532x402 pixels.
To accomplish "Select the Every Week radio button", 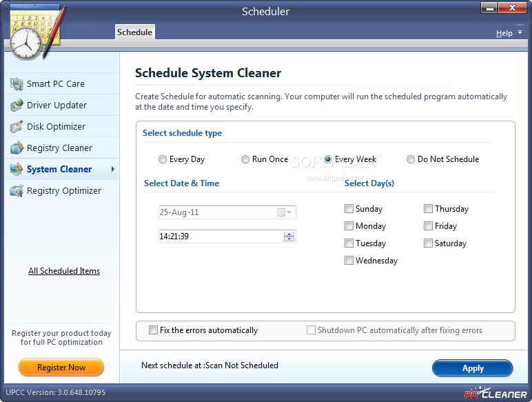I will (328, 159).
